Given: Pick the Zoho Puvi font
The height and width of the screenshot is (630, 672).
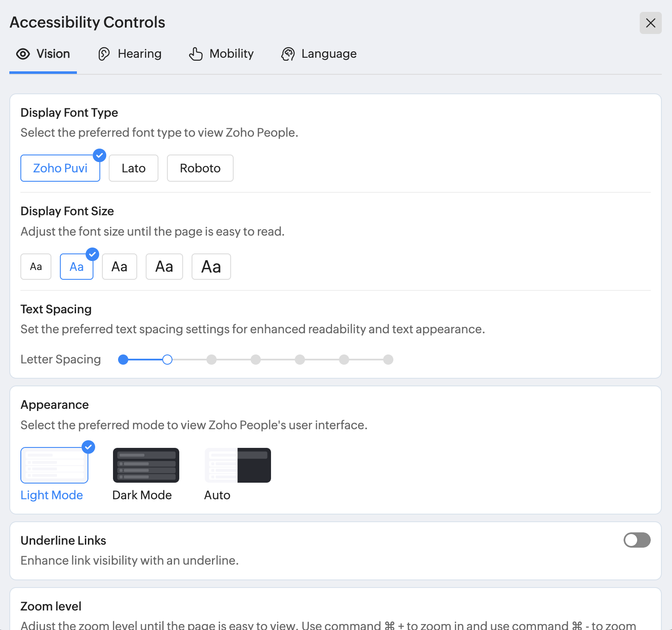Looking at the screenshot, I should [60, 168].
